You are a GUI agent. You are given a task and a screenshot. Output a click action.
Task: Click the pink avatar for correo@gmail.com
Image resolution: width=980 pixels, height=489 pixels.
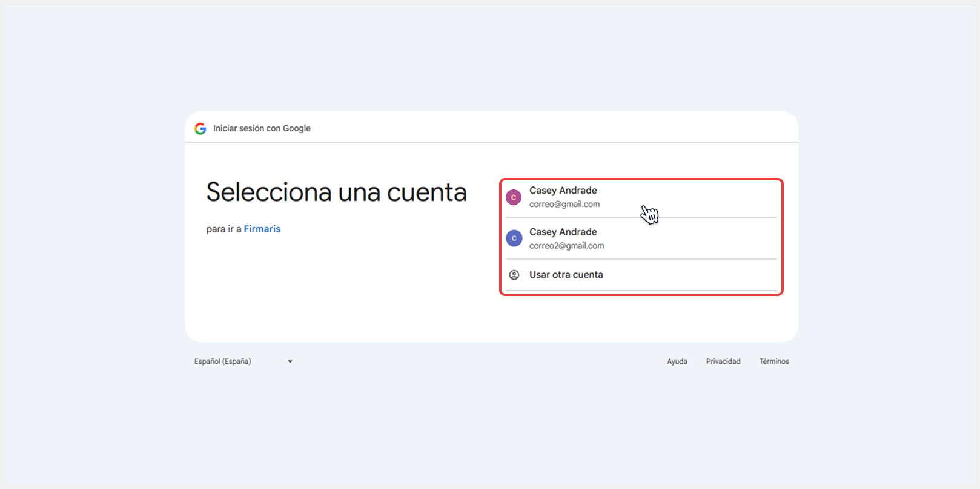(514, 197)
